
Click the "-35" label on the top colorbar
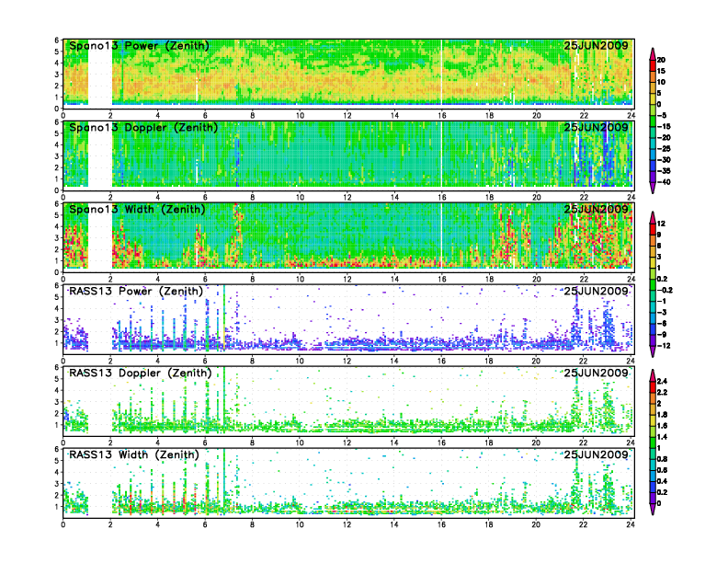pyautogui.click(x=664, y=171)
